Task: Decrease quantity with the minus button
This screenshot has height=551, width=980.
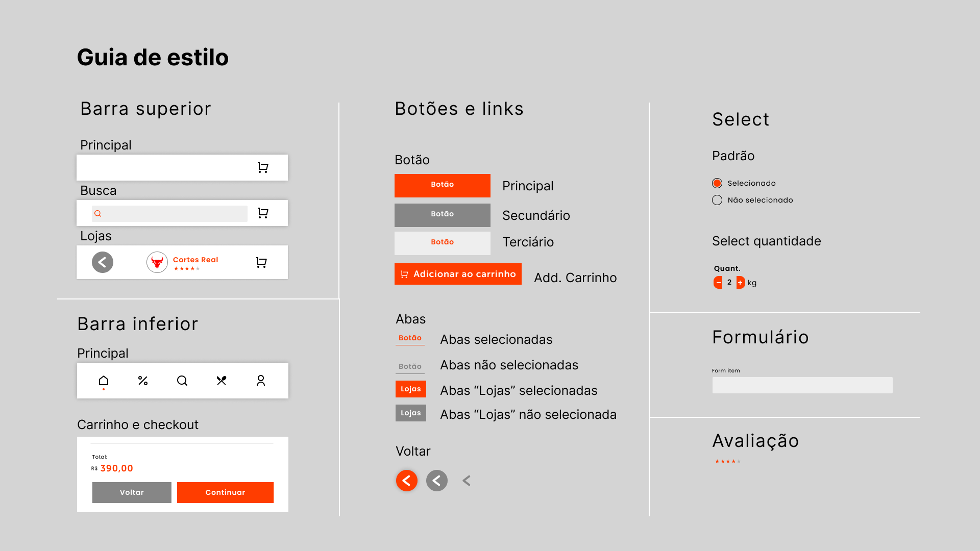Action: tap(718, 283)
